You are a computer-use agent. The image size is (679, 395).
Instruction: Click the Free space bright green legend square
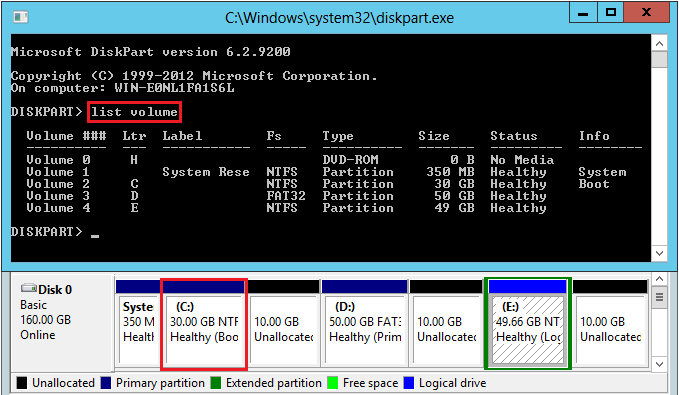point(333,383)
